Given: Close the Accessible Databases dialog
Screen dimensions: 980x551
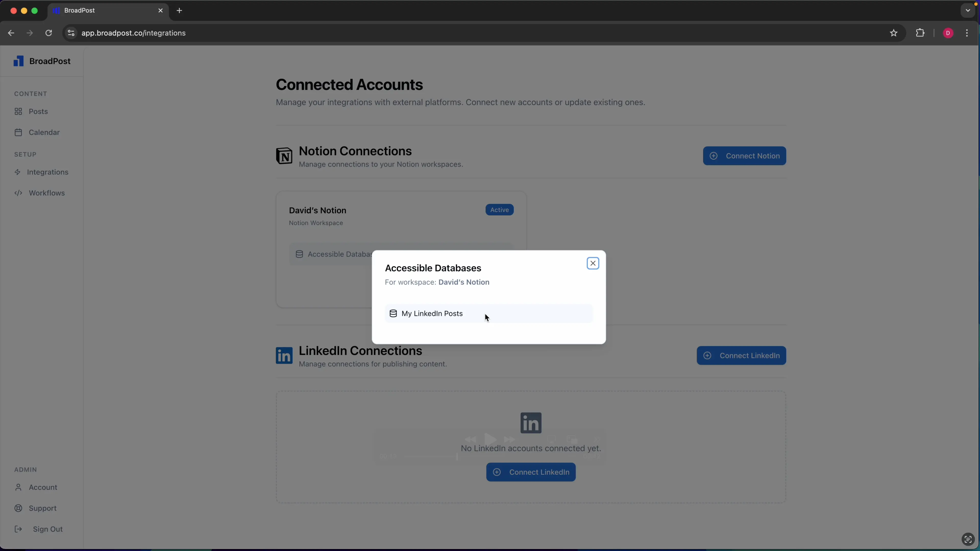Looking at the screenshot, I should click(592, 263).
